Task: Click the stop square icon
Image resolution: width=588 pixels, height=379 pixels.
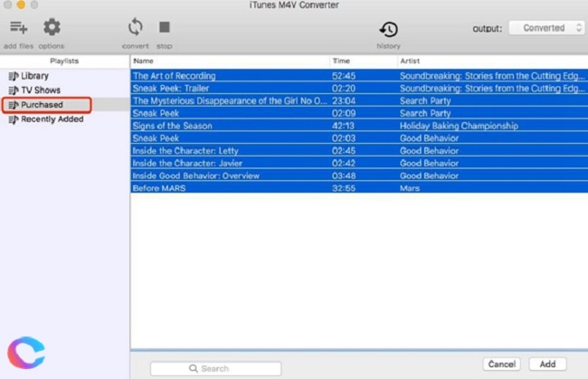Action: point(165,27)
